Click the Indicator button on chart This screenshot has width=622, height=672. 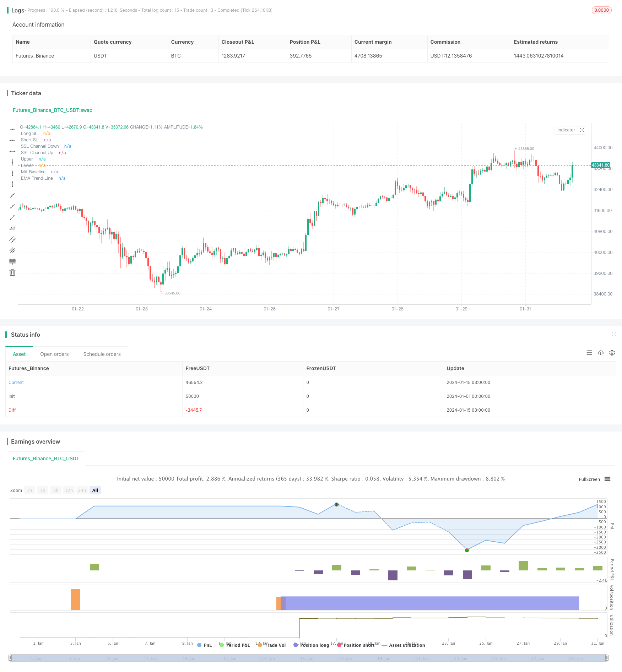[566, 130]
